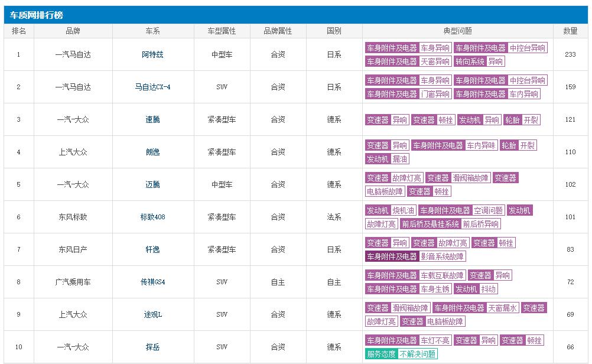Click the 轮胎 开裂 tag in the 朗逸 row
592x364 pixels.
click(518, 145)
